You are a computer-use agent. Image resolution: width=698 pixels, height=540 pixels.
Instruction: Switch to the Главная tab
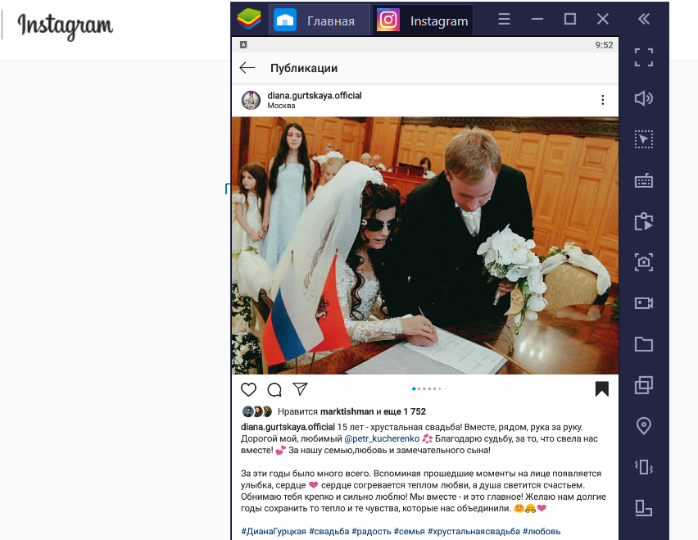[319, 20]
